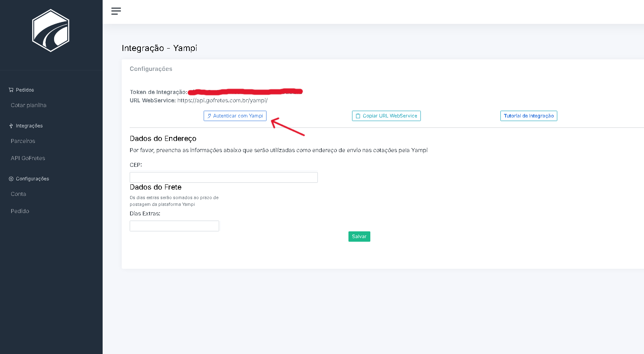Click the Integrações plug icon
Viewport: 644px width, 354px height.
11,126
